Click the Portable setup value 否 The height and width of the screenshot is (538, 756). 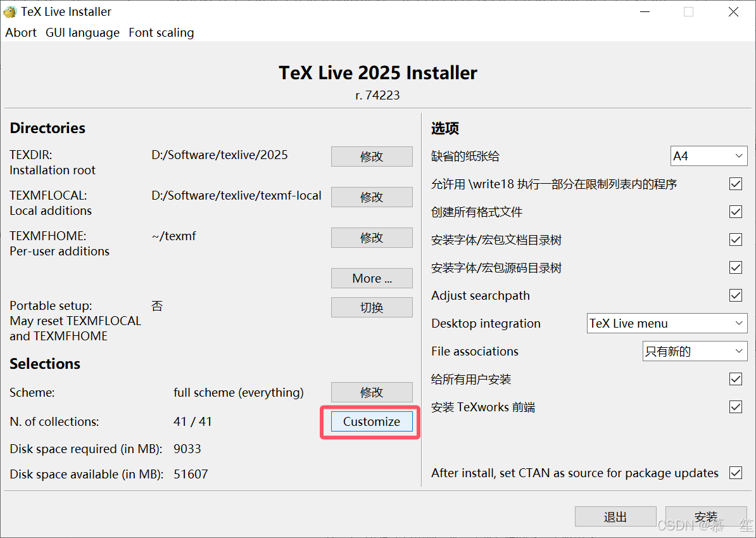[x=157, y=306]
